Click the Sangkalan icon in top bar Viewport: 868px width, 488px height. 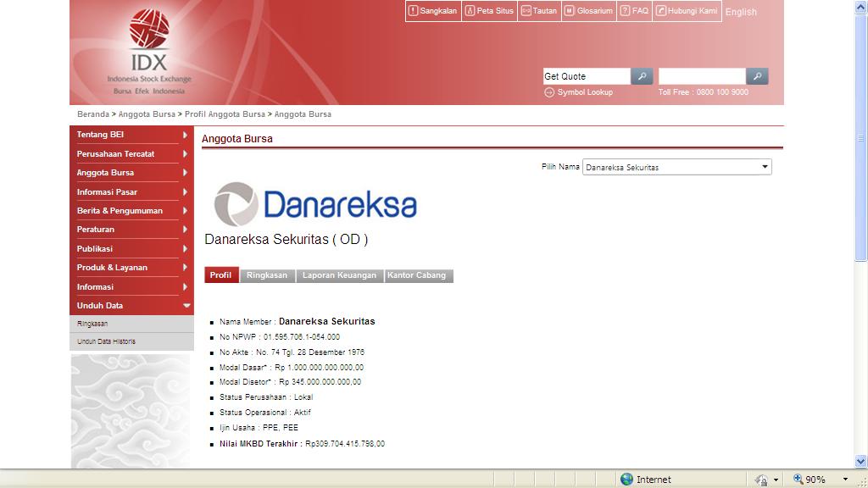(413, 10)
